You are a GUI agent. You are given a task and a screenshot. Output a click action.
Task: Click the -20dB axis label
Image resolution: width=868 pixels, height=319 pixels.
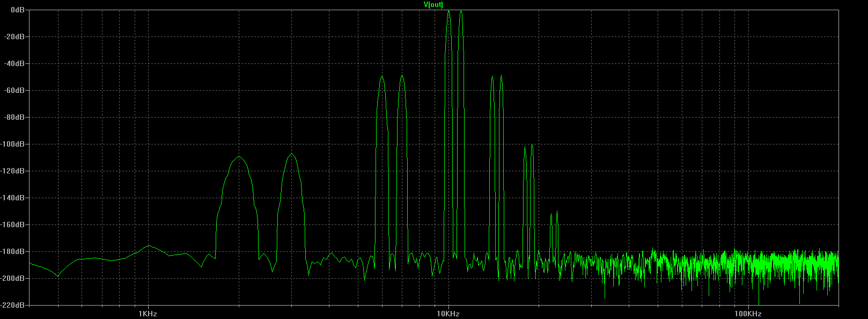[14, 37]
